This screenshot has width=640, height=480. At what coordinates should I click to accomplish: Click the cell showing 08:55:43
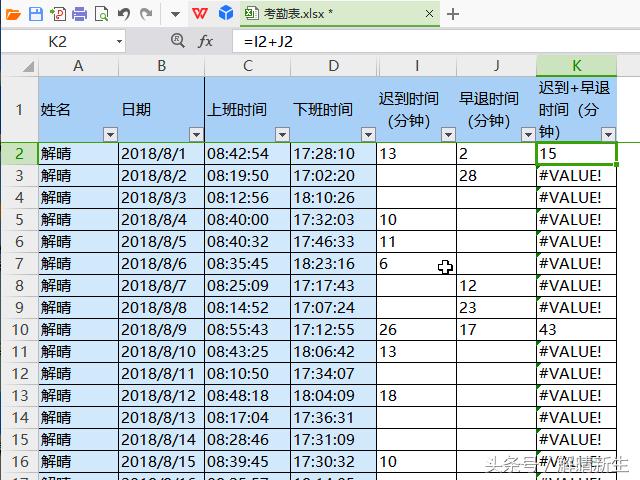(x=248, y=330)
